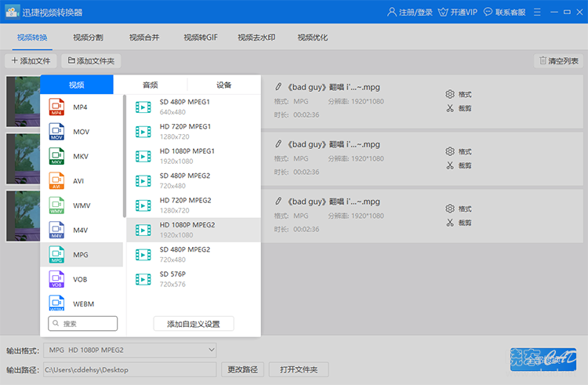Open 格式 gear settings for third file
This screenshot has height=385, width=588.
click(x=459, y=209)
